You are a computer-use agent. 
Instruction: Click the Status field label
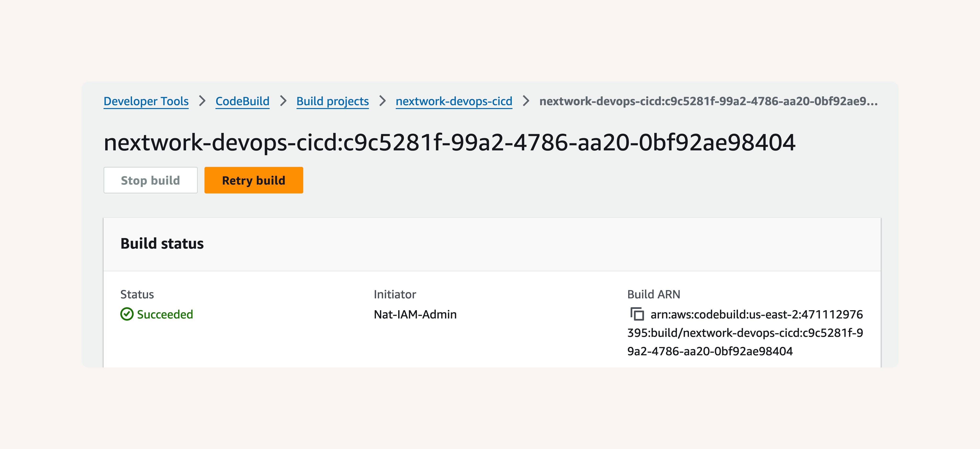137,294
